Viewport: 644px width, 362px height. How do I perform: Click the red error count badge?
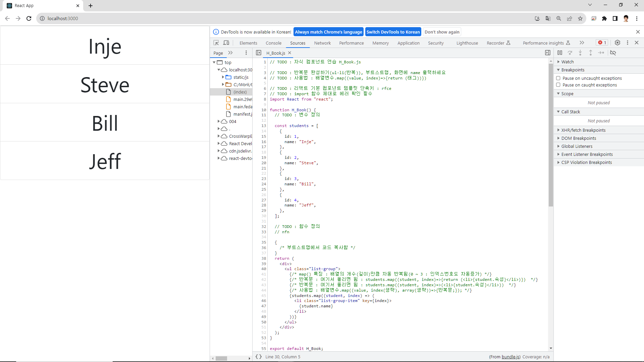(602, 43)
